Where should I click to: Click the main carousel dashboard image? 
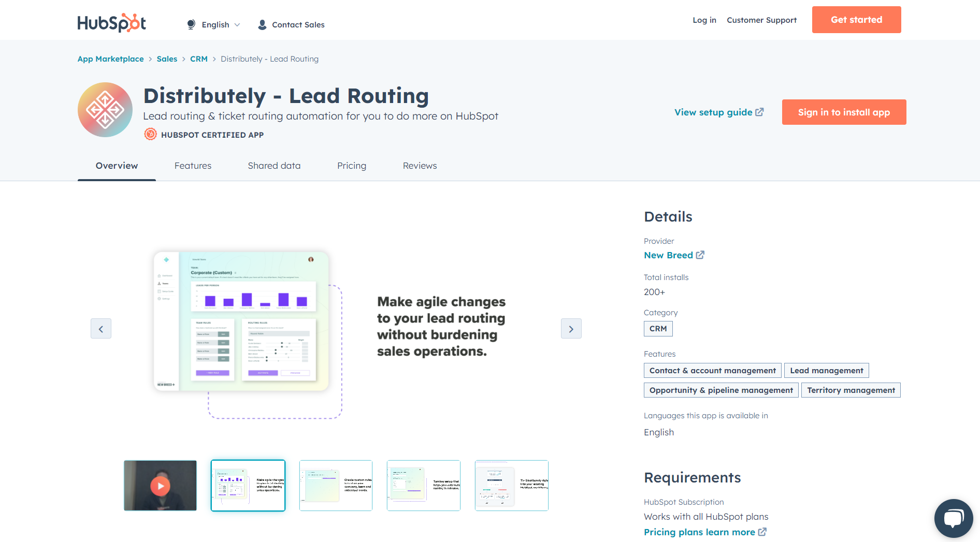click(241, 321)
